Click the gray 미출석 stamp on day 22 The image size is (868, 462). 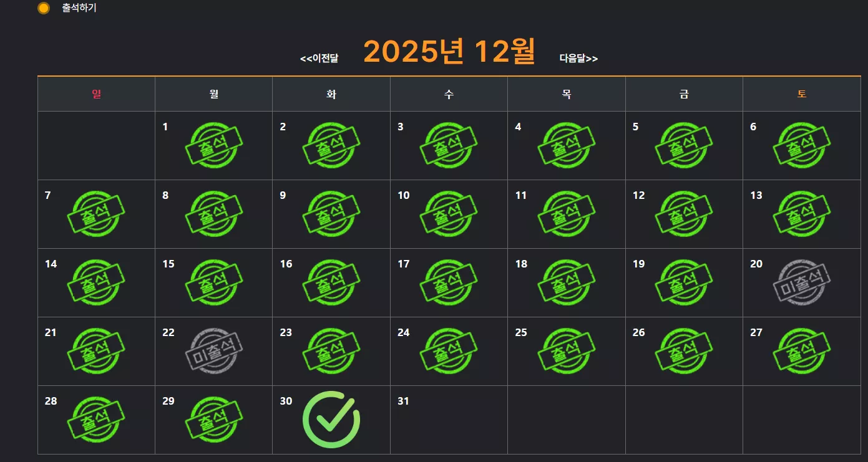pyautogui.click(x=214, y=351)
